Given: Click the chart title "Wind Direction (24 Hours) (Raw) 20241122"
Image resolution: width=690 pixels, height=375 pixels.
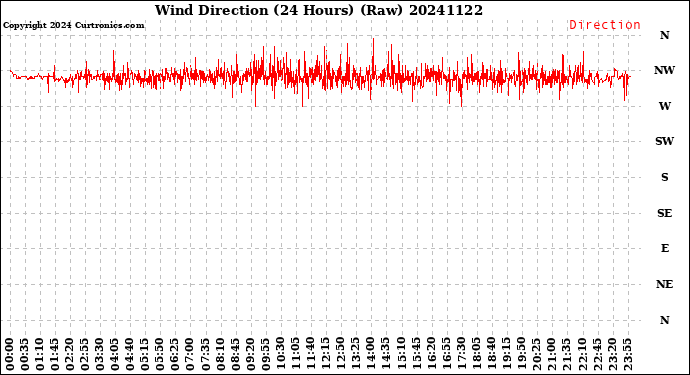Looking at the screenshot, I should pyautogui.click(x=319, y=10).
